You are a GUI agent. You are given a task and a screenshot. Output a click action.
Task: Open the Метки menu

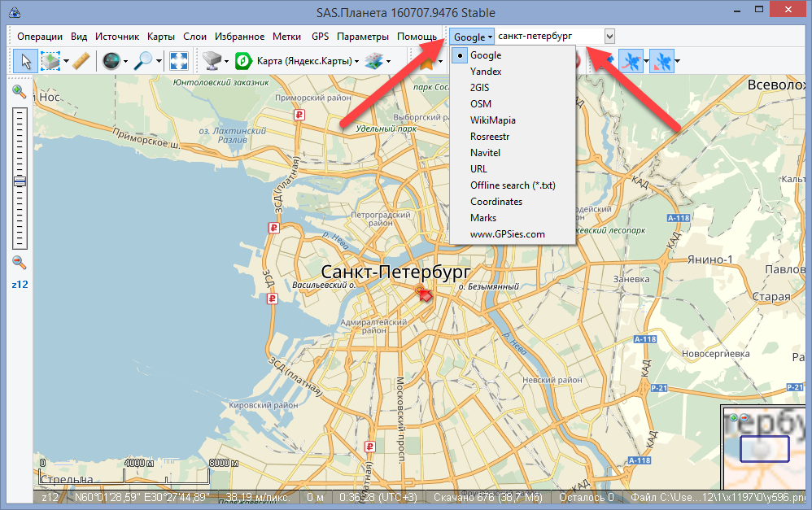pos(286,37)
